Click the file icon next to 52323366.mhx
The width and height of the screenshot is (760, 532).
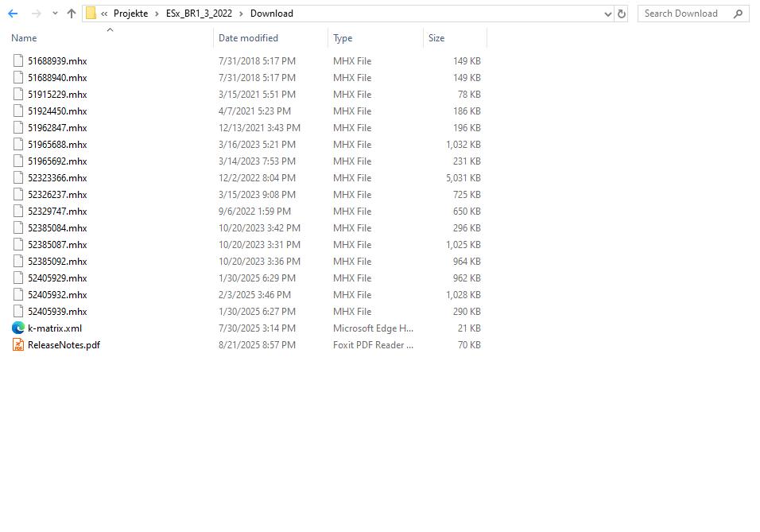(17, 177)
